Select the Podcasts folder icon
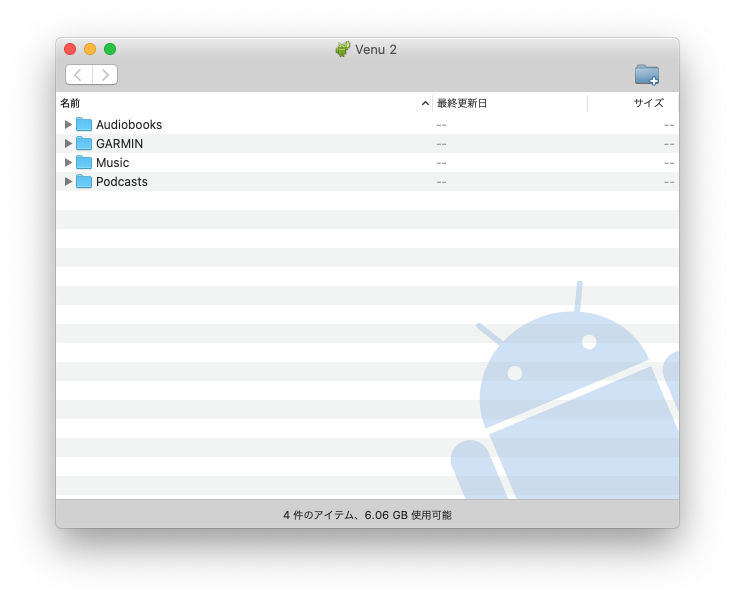The image size is (735, 602). pyautogui.click(x=84, y=181)
